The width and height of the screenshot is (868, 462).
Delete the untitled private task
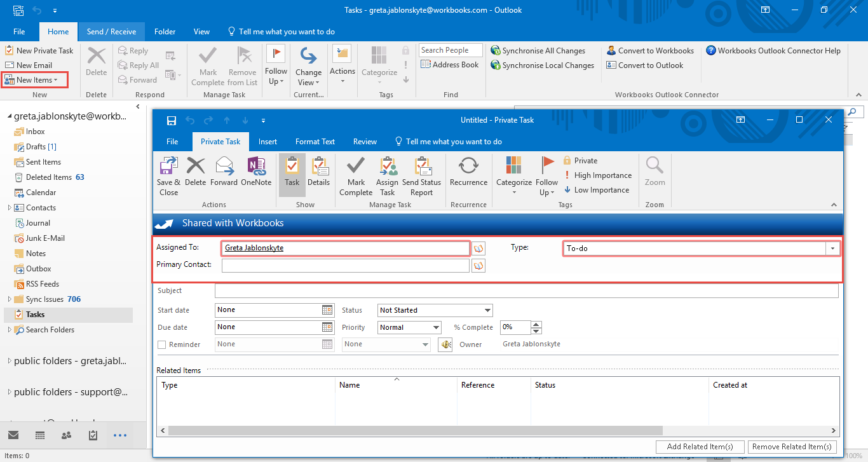click(195, 172)
